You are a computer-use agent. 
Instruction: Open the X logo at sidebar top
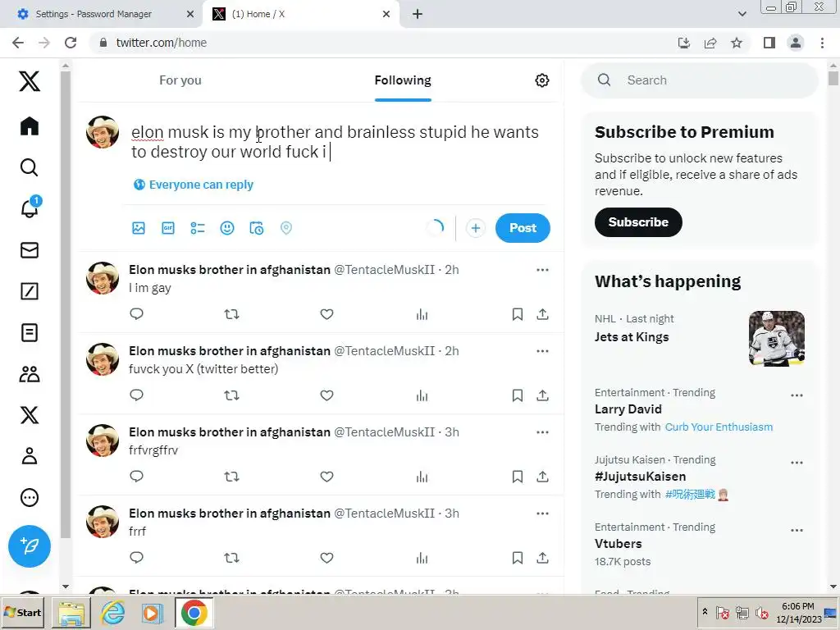(30, 81)
